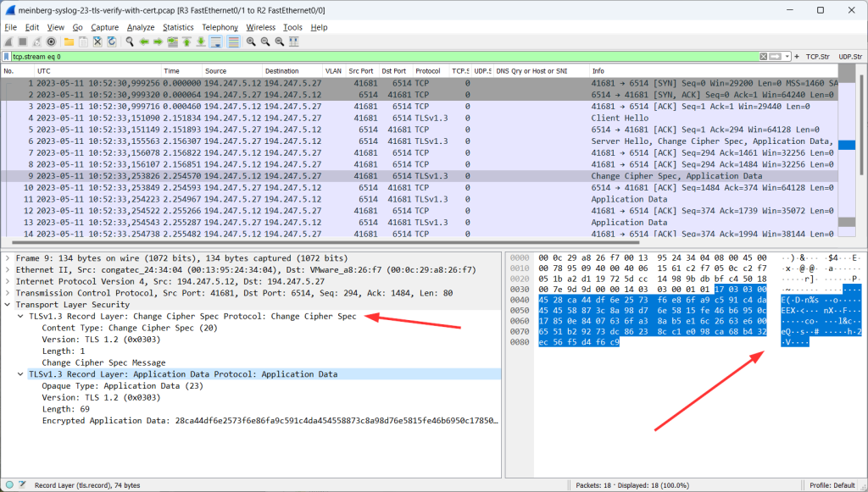The image size is (868, 492).
Task: Toggle packet list colorization
Action: click(233, 41)
